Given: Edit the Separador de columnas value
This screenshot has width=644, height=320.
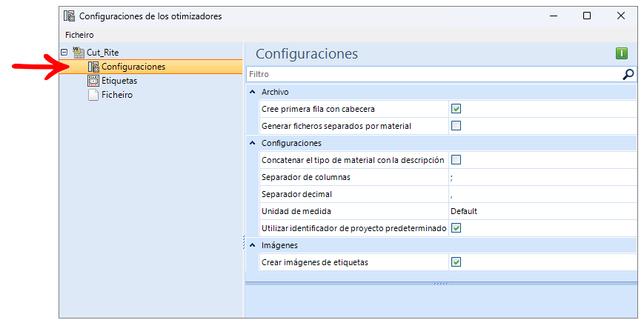Looking at the screenshot, I should (542, 177).
